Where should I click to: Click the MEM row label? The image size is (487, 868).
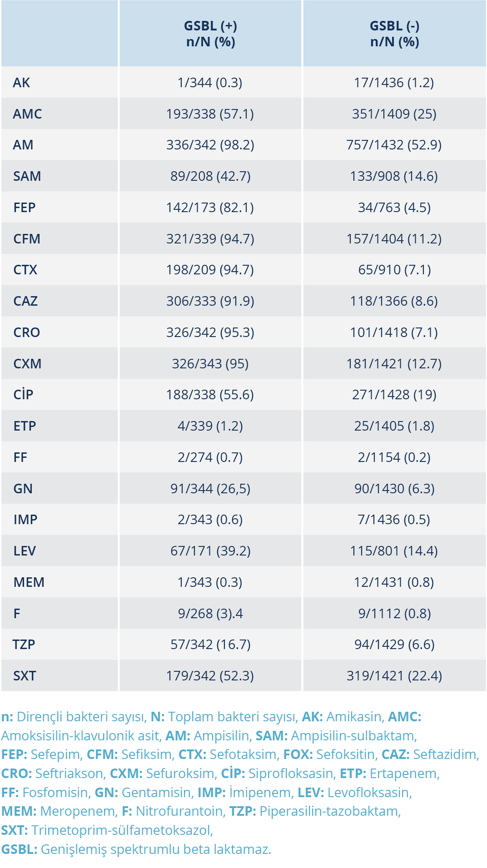click(29, 582)
